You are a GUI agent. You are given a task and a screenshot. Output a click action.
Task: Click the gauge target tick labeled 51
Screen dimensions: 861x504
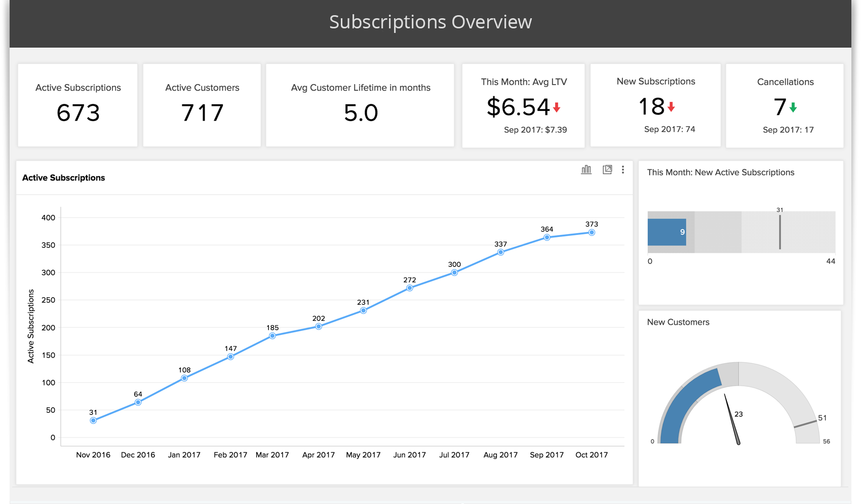tap(805, 424)
